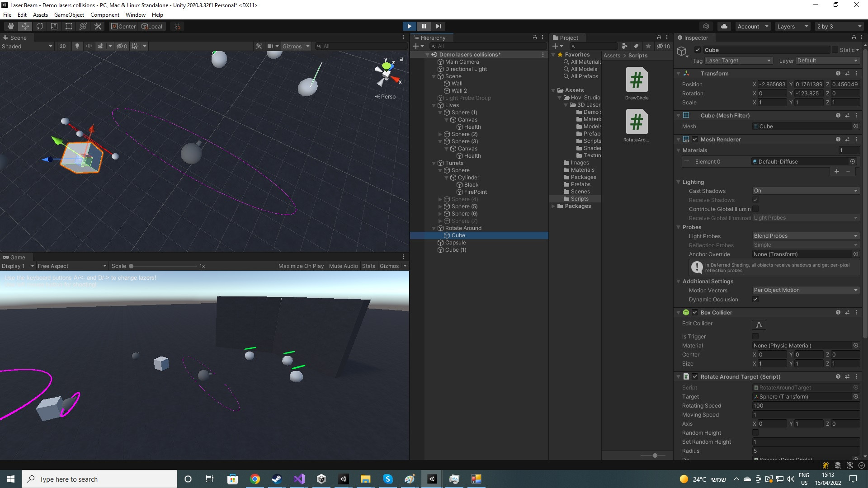Click the Assets menu in menu bar
Viewport: 868px width, 488px height.
point(39,14)
